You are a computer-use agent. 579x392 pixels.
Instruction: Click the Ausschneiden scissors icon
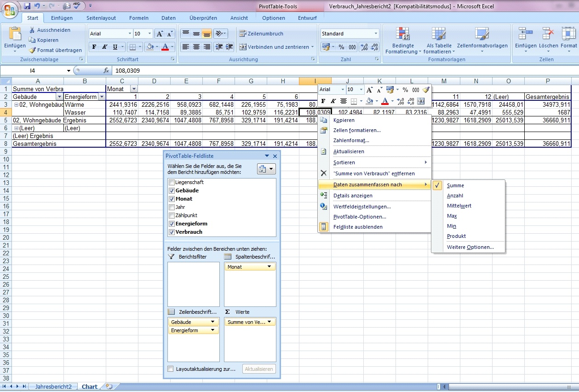coord(33,30)
